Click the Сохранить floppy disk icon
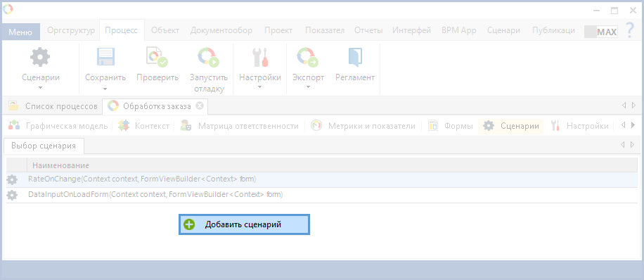The image size is (644, 280). pyautogui.click(x=105, y=57)
